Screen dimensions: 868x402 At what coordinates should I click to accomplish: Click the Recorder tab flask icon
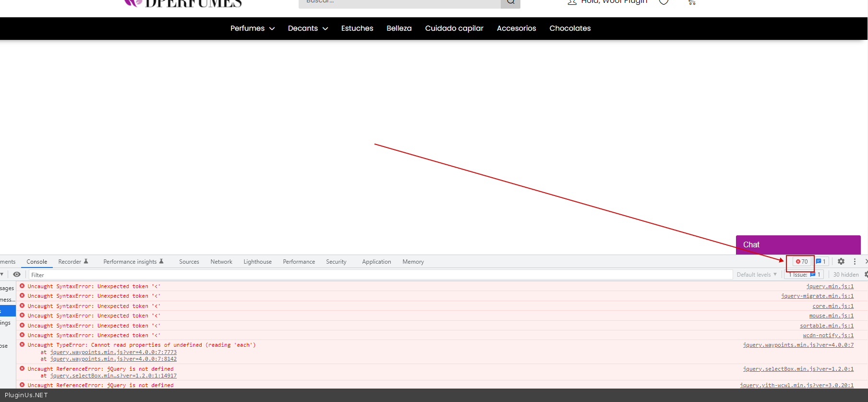(86, 262)
